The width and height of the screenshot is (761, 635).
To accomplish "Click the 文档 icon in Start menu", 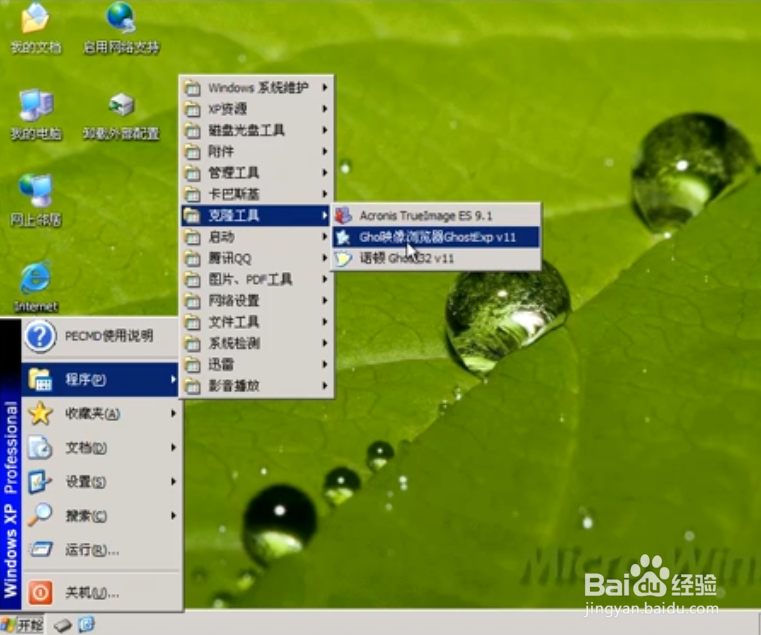I will (40, 448).
